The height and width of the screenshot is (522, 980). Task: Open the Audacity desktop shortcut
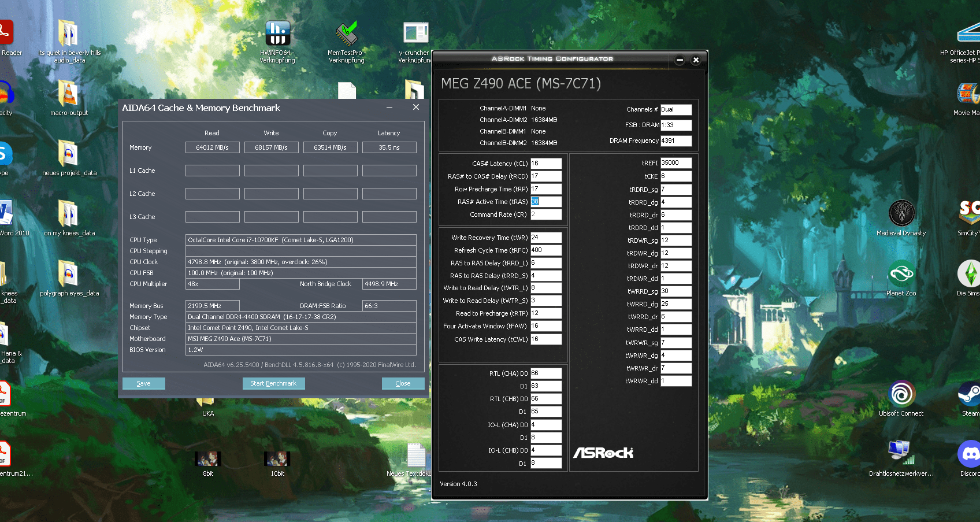pyautogui.click(x=6, y=92)
